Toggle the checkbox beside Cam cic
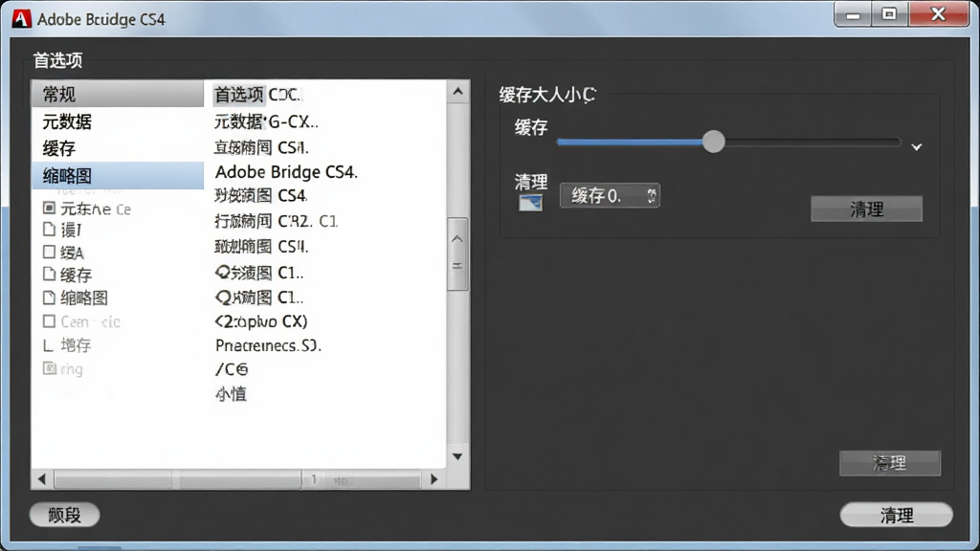The image size is (980, 551). click(50, 321)
